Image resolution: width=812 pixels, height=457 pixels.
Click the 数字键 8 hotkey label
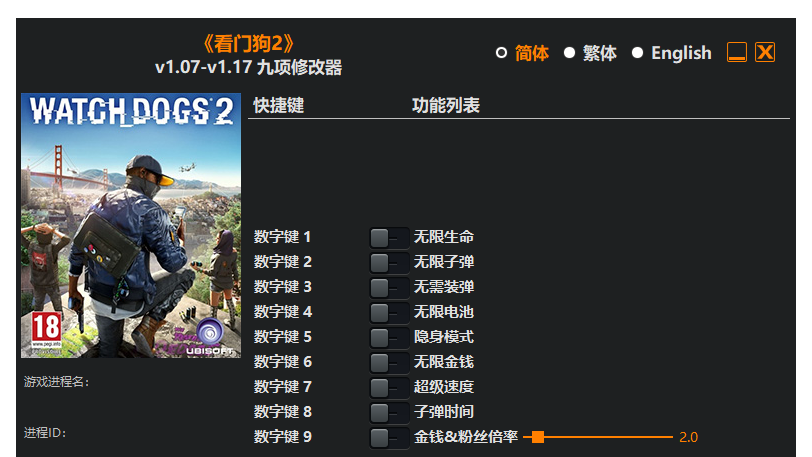pyautogui.click(x=283, y=412)
